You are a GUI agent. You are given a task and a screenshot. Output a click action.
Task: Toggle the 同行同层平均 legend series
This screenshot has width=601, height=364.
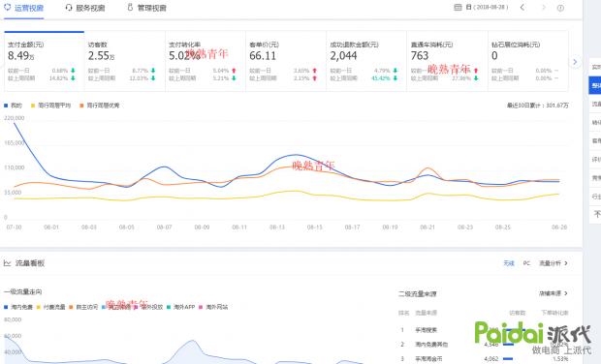coord(51,106)
